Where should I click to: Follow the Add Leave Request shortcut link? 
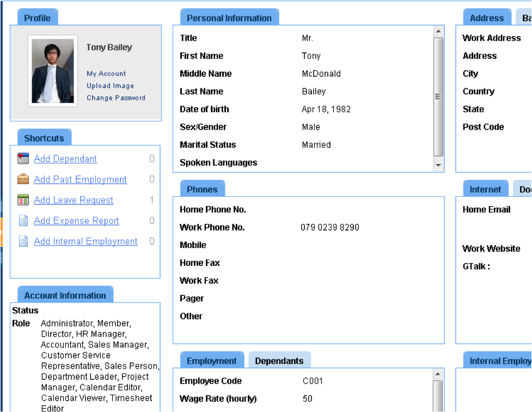click(74, 199)
